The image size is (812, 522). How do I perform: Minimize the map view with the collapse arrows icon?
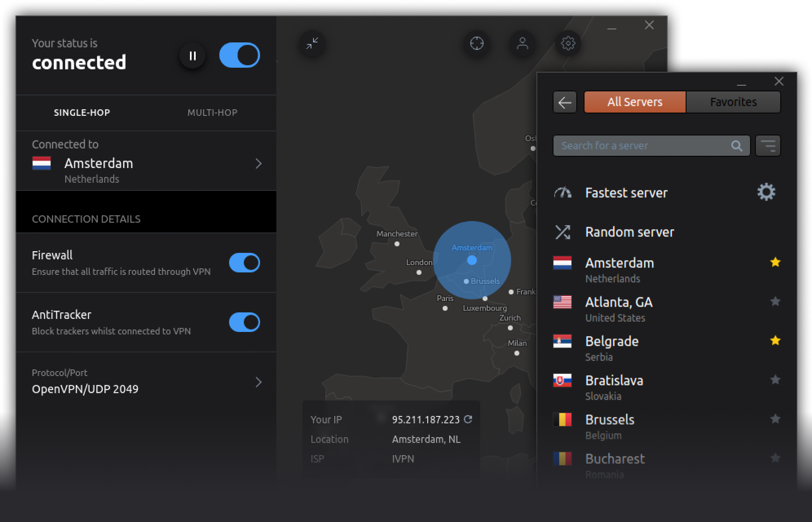(x=312, y=43)
